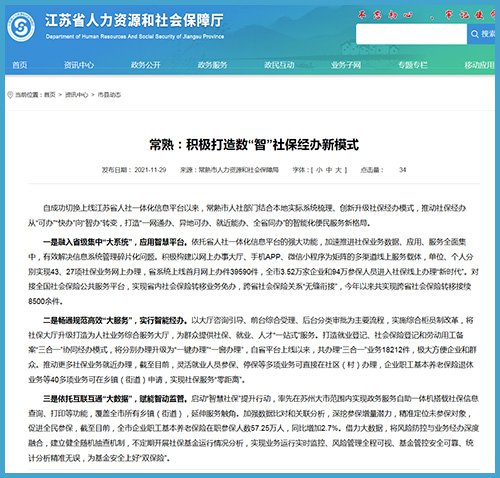Click the search magnifier icon

click(x=475, y=34)
